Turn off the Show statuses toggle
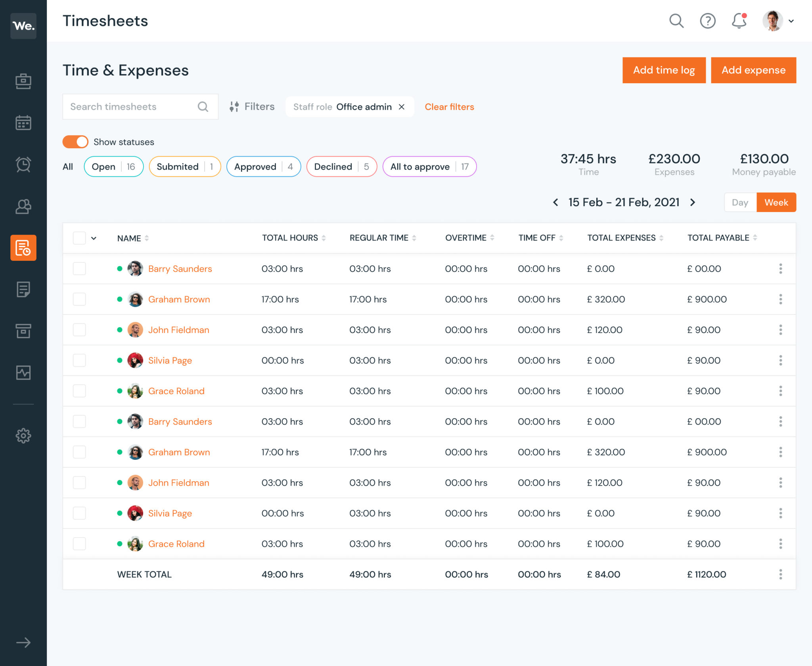The width and height of the screenshot is (812, 666). tap(75, 142)
